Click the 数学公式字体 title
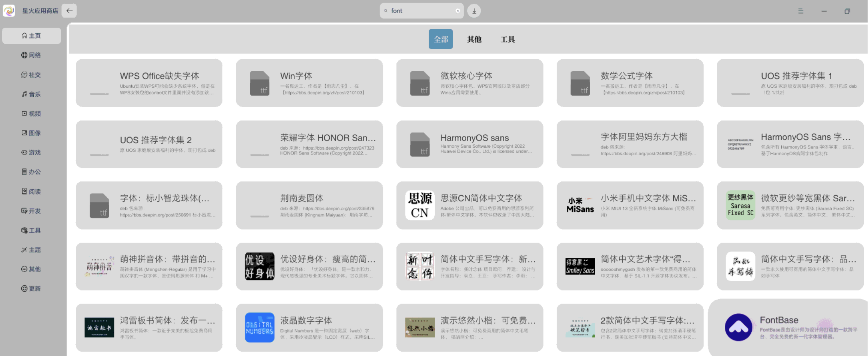Screen dimensions: 868x357 626,76
